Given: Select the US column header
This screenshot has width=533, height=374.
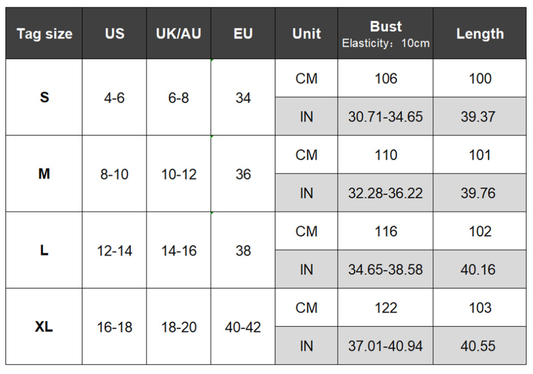Looking at the screenshot, I should (115, 33).
